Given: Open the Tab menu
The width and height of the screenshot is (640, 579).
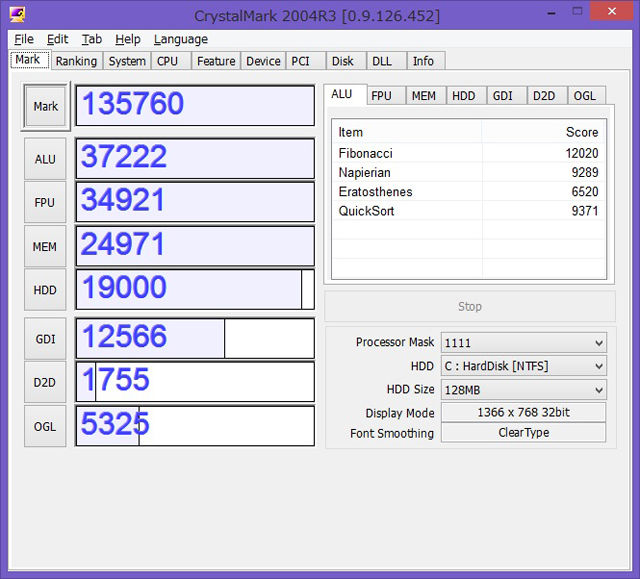Looking at the screenshot, I should 92,39.
